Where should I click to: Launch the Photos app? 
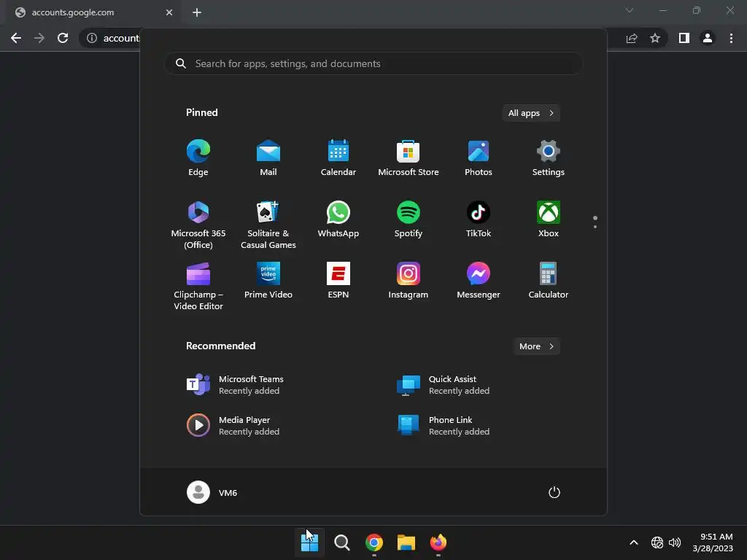(x=479, y=158)
